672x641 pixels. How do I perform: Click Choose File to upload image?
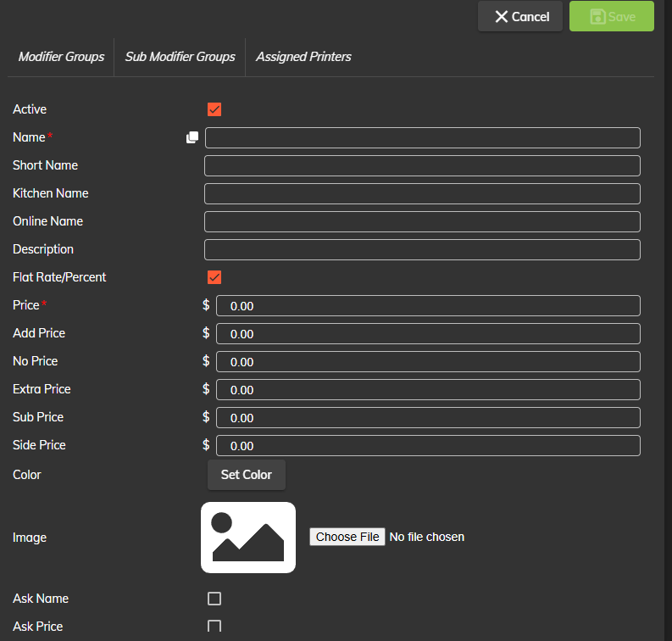click(347, 537)
